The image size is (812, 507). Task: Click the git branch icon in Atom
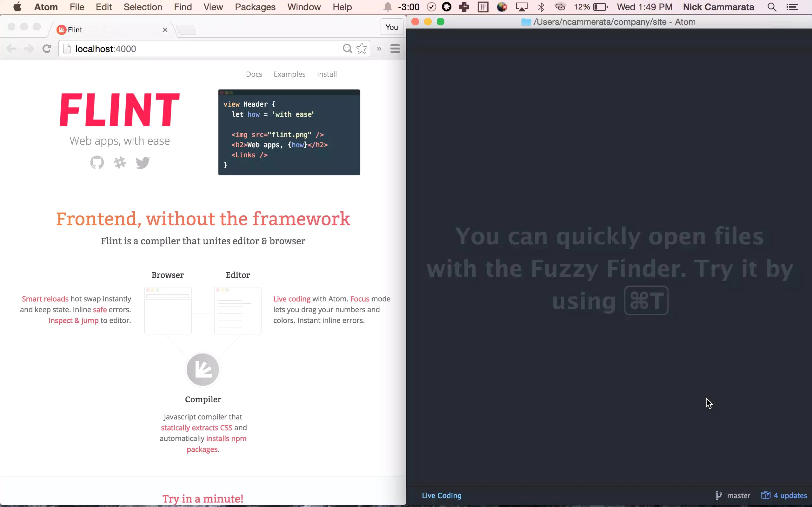718,496
